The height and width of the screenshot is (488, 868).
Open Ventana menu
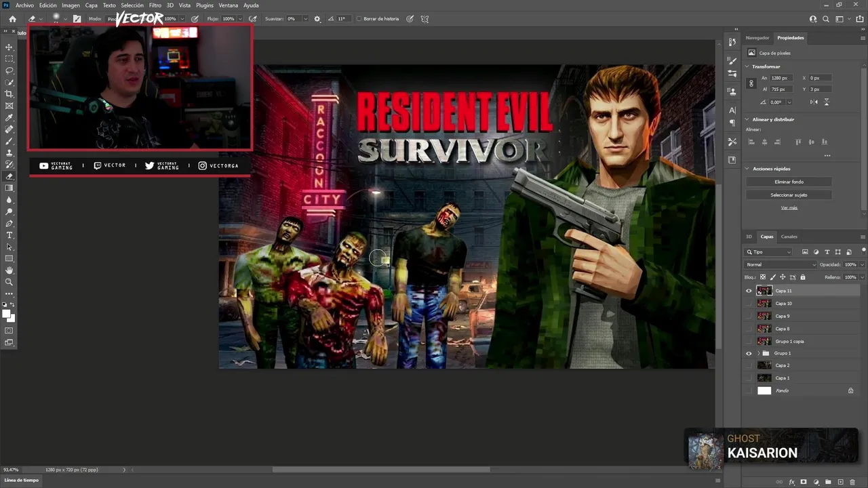[x=229, y=5]
